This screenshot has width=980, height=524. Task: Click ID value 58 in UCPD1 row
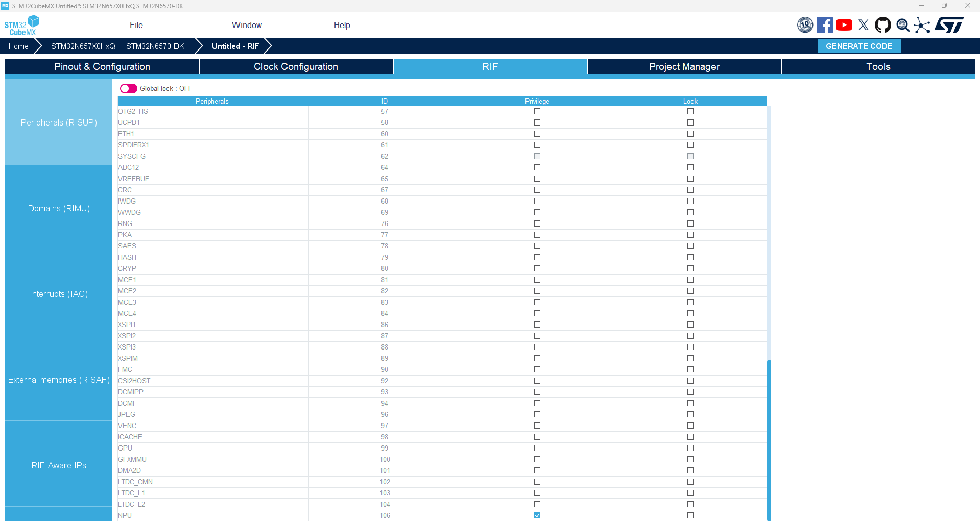coord(385,122)
